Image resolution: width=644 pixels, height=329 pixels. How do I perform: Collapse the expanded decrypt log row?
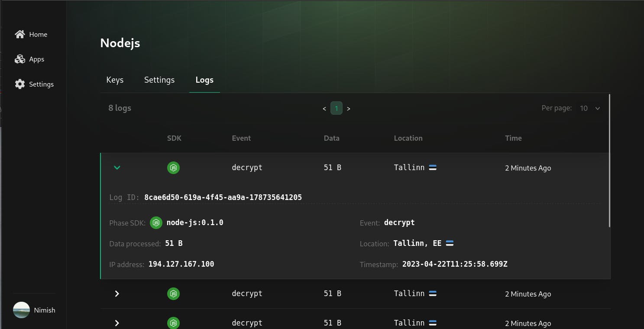coord(117,168)
